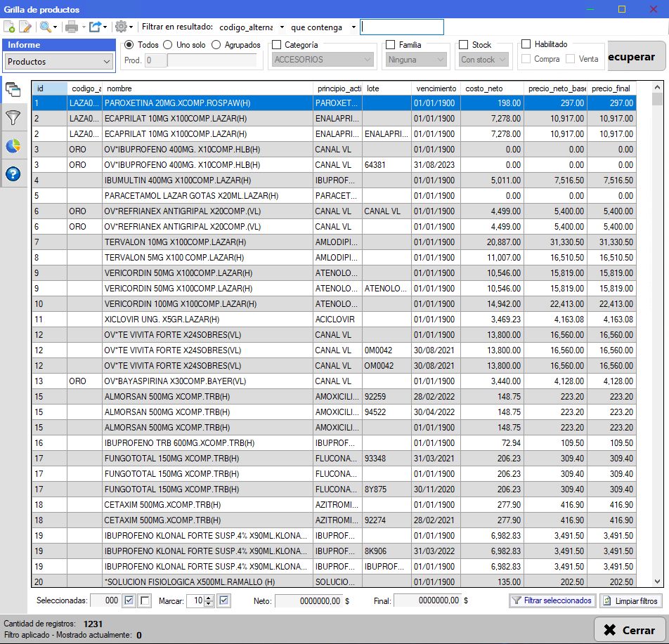The image size is (669, 644).
Task: Click Limpiar filtros button
Action: pyautogui.click(x=631, y=600)
